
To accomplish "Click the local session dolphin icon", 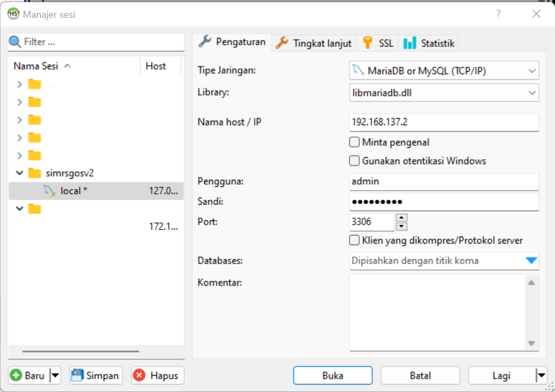I will coord(50,191).
